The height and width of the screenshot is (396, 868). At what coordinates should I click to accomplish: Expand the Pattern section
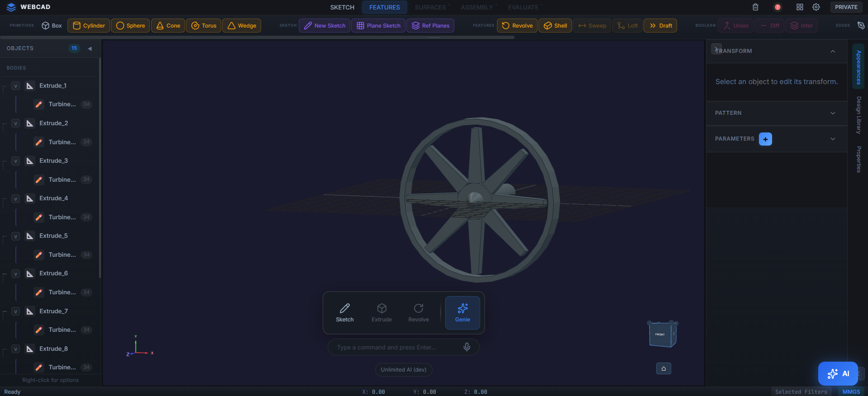(x=833, y=113)
